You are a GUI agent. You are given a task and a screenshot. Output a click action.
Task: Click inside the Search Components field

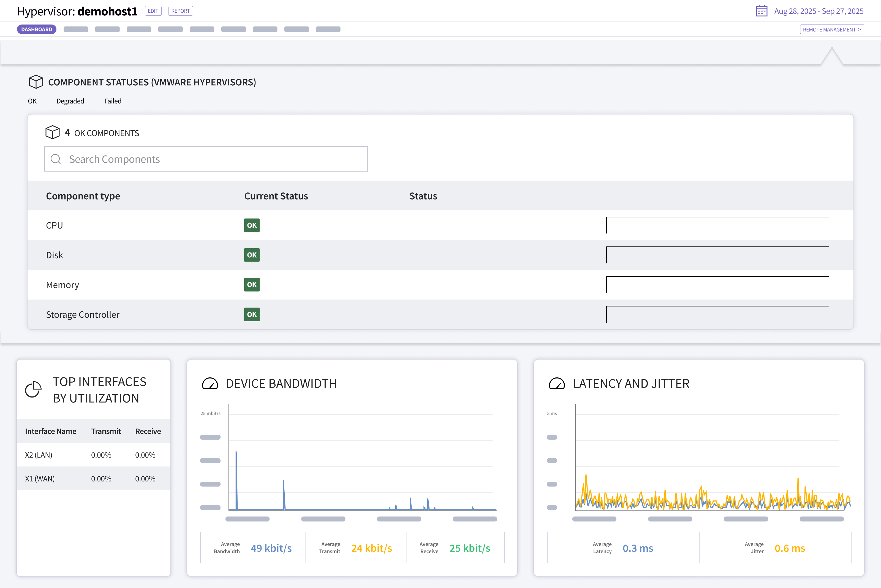pos(206,159)
